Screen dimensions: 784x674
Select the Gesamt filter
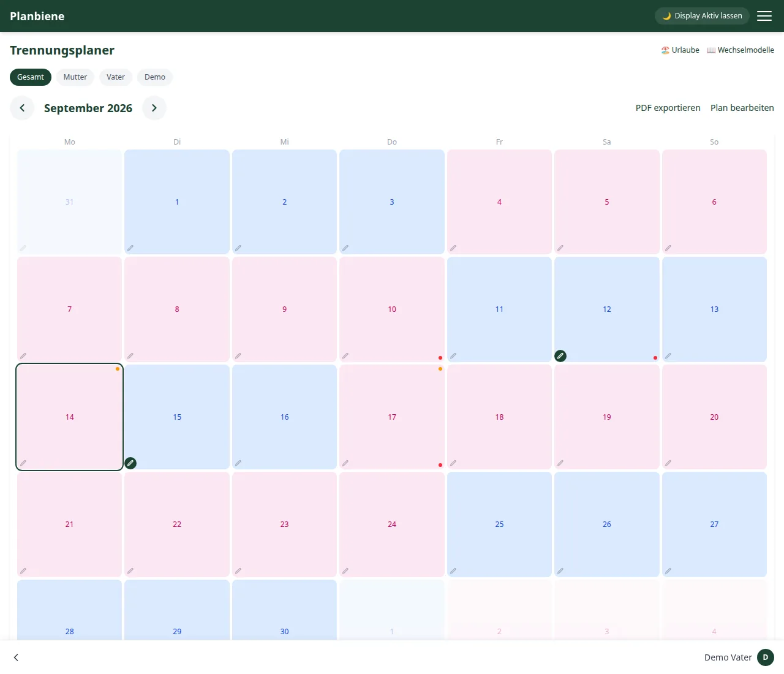[x=31, y=77]
